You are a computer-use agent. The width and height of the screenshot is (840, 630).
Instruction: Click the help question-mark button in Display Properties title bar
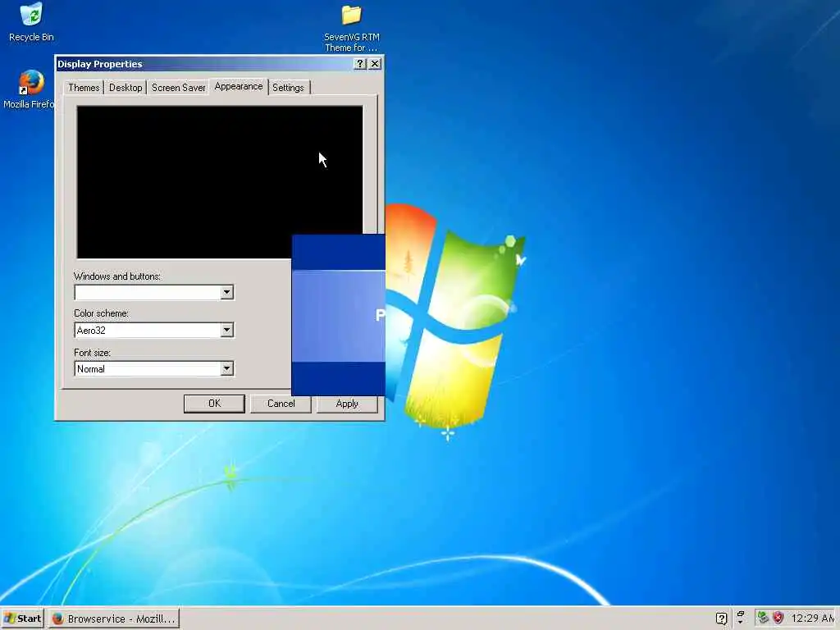tap(360, 64)
